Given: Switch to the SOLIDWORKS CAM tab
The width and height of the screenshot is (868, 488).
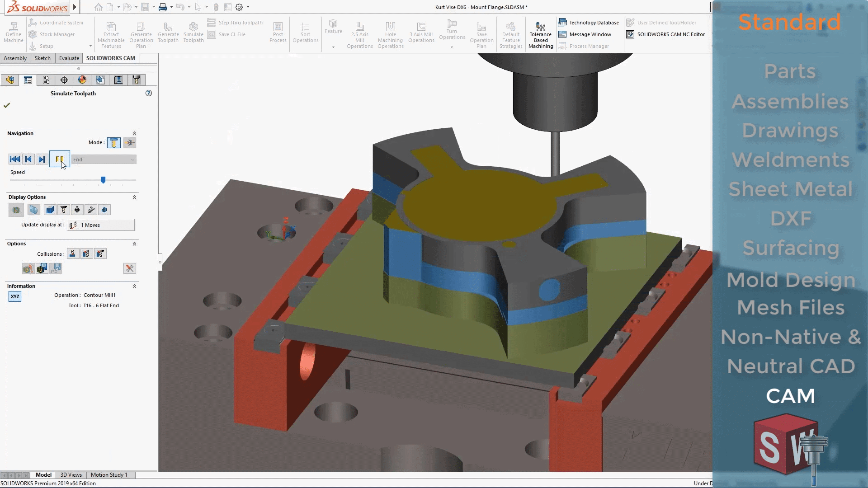Looking at the screenshot, I should pyautogui.click(x=110, y=58).
